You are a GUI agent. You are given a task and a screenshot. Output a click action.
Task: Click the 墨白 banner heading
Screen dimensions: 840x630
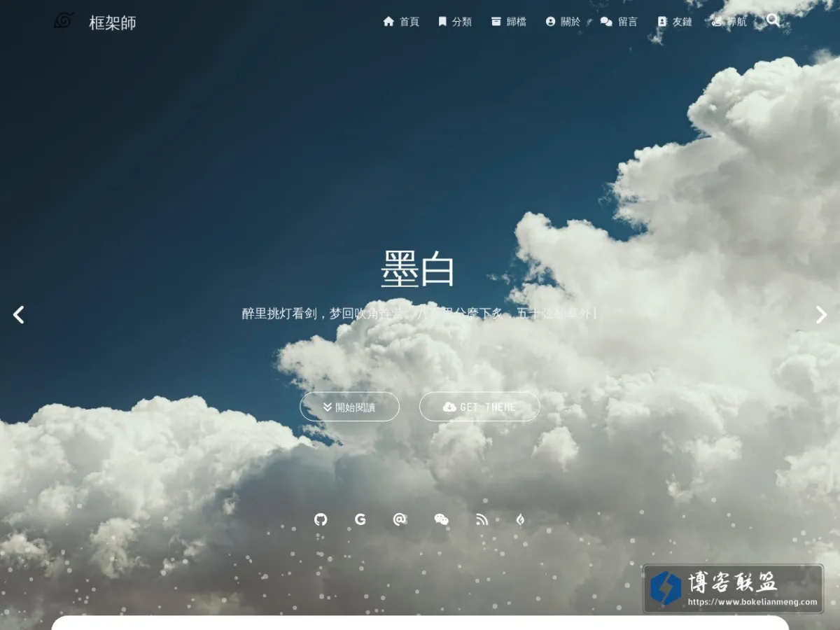[x=418, y=270]
